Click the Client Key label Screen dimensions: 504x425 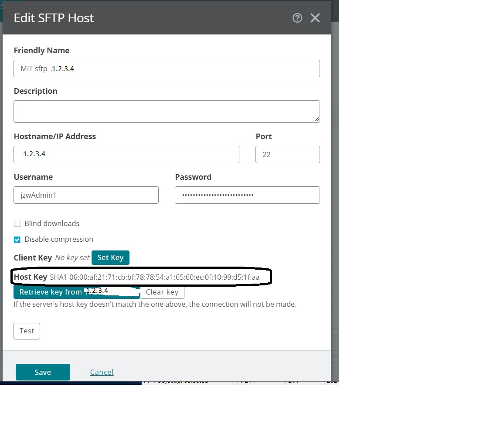[x=33, y=258]
